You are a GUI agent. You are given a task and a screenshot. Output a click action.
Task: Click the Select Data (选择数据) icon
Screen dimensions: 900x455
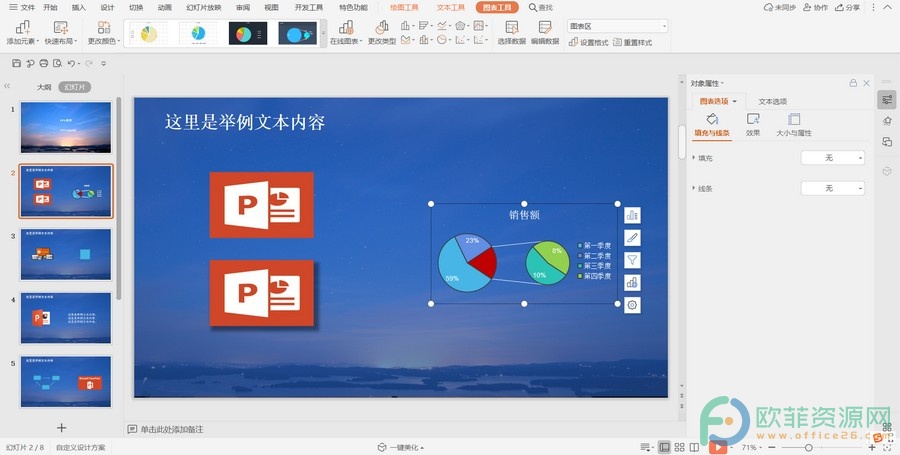click(x=511, y=27)
